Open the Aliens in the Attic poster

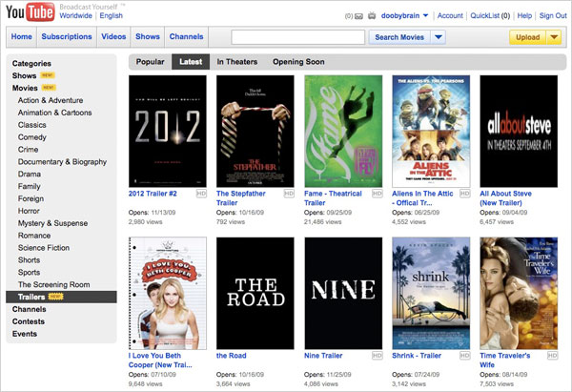[431, 132]
